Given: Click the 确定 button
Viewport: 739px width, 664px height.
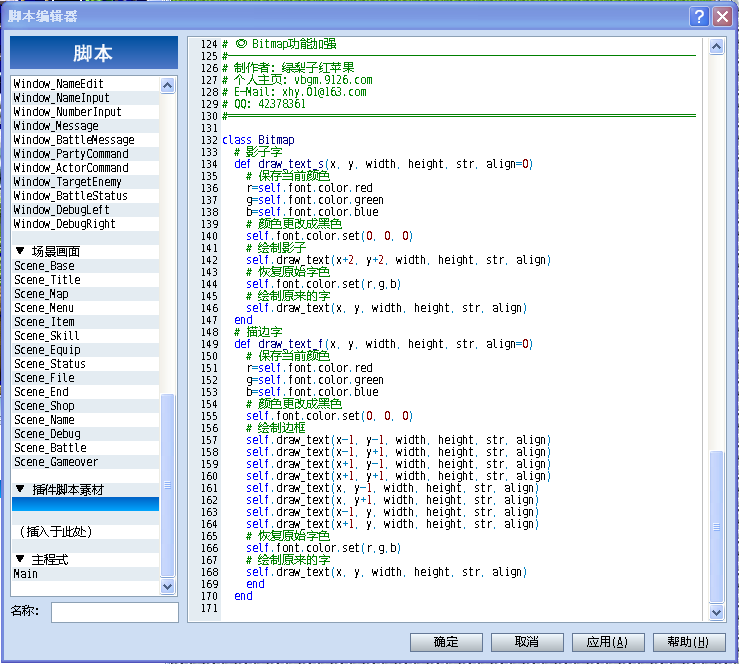Looking at the screenshot, I should (x=446, y=642).
